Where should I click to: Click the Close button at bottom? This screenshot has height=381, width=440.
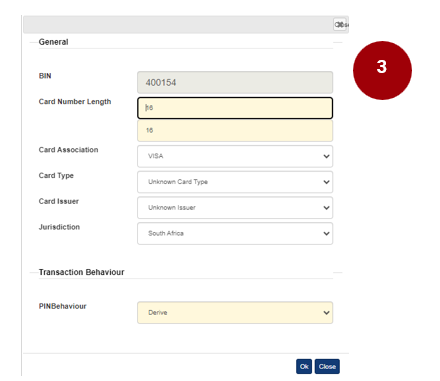(x=327, y=366)
